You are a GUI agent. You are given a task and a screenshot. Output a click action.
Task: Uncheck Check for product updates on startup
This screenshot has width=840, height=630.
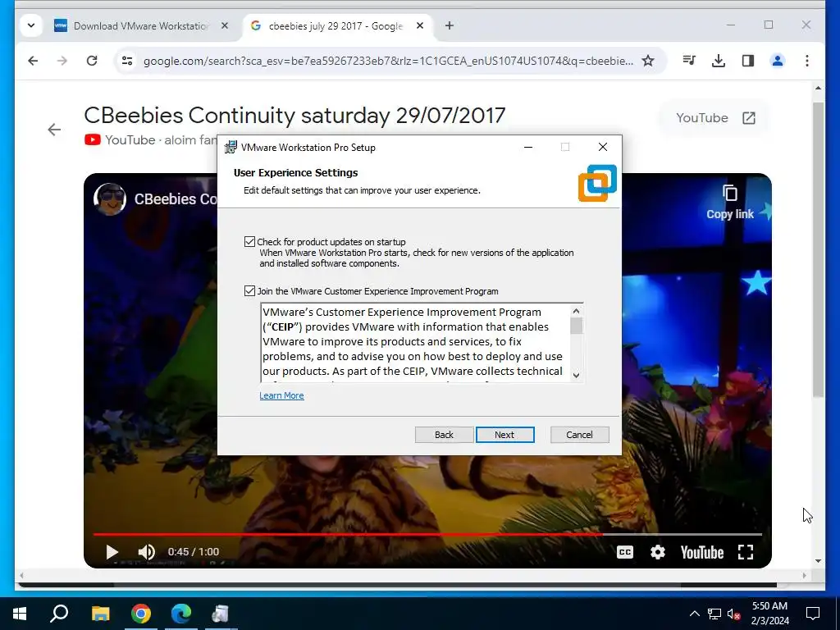(249, 242)
